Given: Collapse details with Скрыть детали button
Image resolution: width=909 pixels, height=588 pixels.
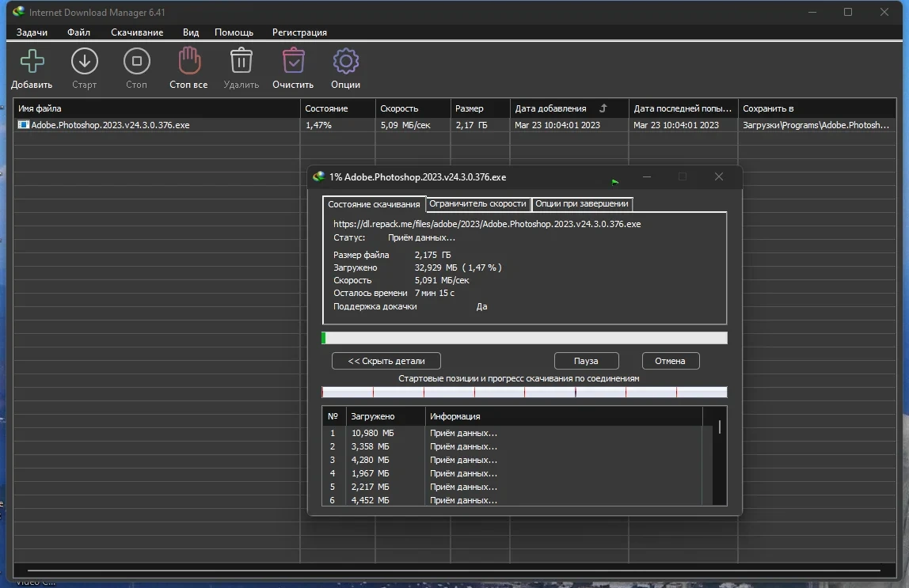Looking at the screenshot, I should pos(386,361).
